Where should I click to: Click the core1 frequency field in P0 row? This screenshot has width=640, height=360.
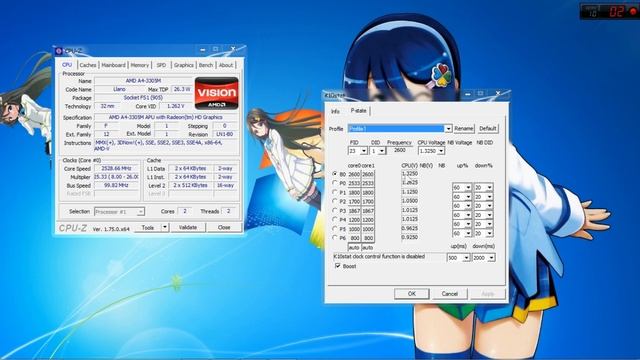click(x=368, y=183)
